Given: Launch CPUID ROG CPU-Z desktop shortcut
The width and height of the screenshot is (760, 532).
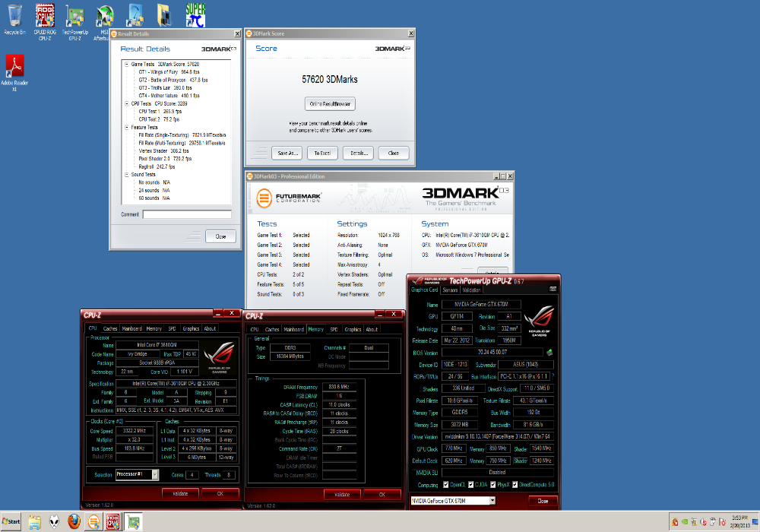Looking at the screenshot, I should click(x=45, y=22).
